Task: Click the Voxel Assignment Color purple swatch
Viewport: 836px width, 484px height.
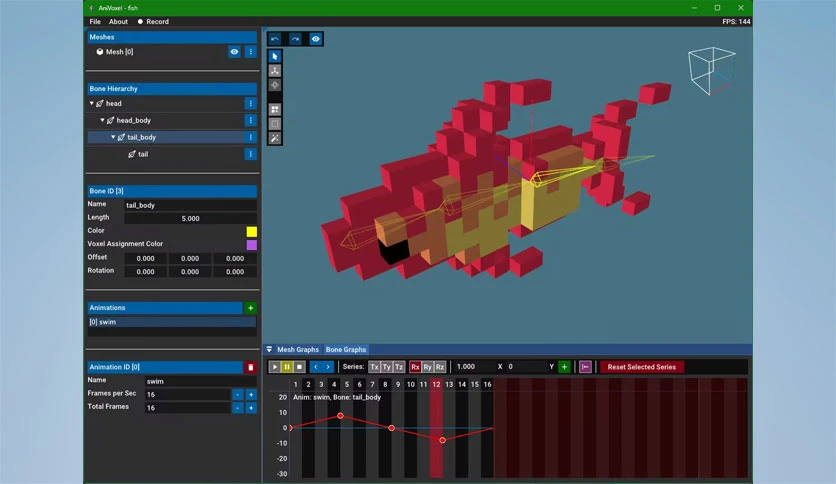Action: (252, 245)
